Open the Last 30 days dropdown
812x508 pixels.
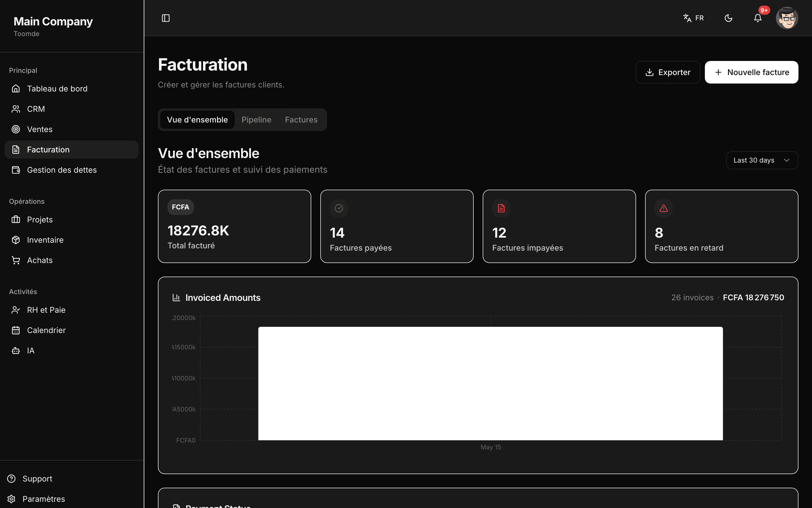click(x=762, y=160)
